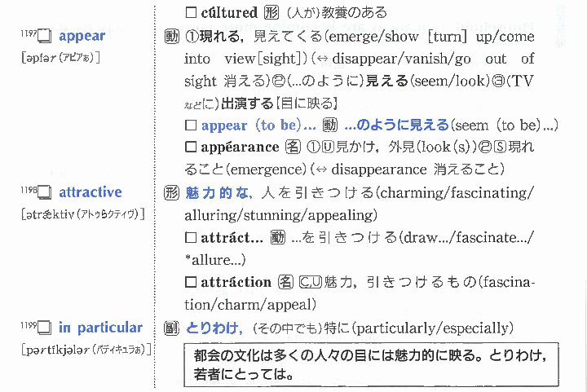
Task: Tick the checkbox next to cúltured
Action: (x=191, y=13)
